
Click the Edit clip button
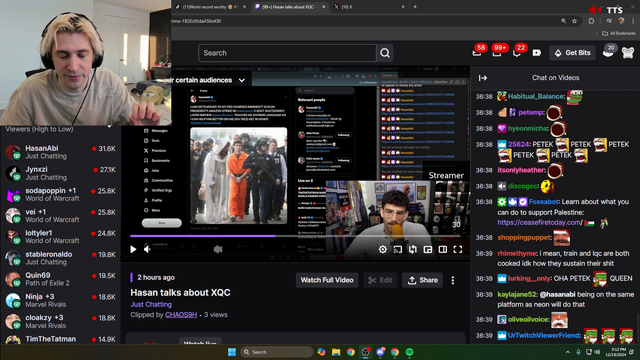click(x=380, y=280)
